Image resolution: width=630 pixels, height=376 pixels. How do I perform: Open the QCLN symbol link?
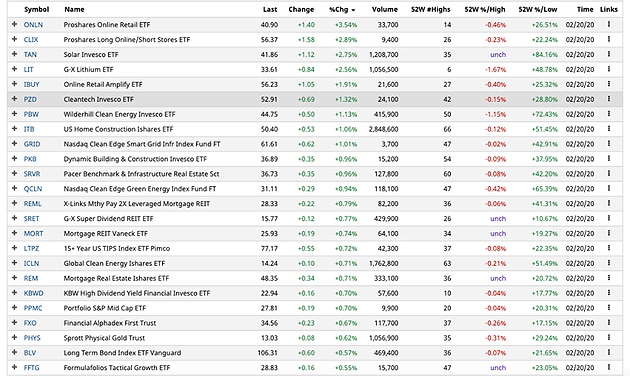click(x=33, y=189)
